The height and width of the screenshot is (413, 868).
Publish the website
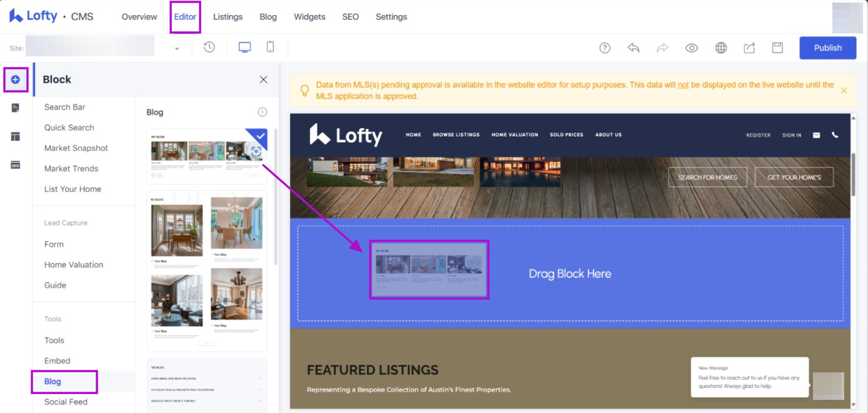(x=828, y=48)
